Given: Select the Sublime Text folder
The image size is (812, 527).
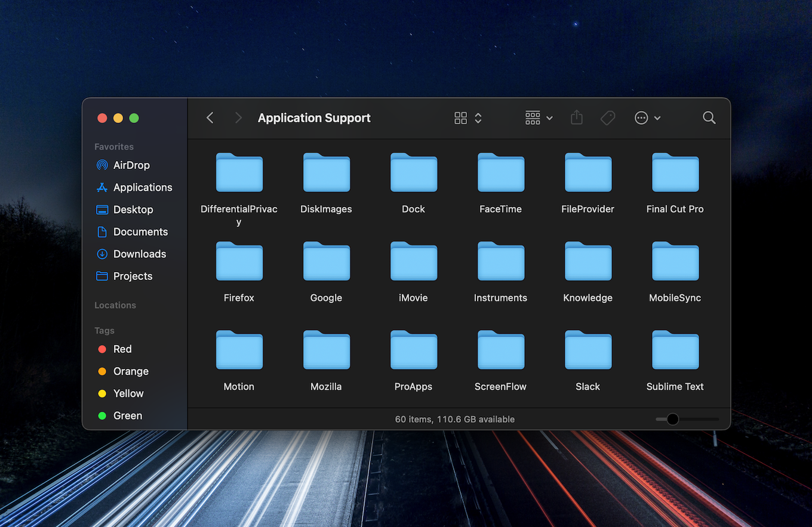Looking at the screenshot, I should pos(675,350).
